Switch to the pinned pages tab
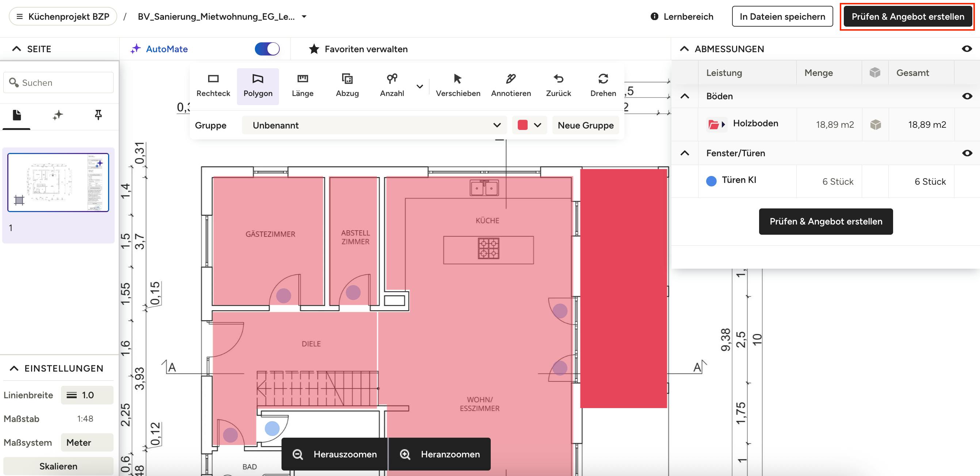This screenshot has height=476, width=980. pos(98,115)
